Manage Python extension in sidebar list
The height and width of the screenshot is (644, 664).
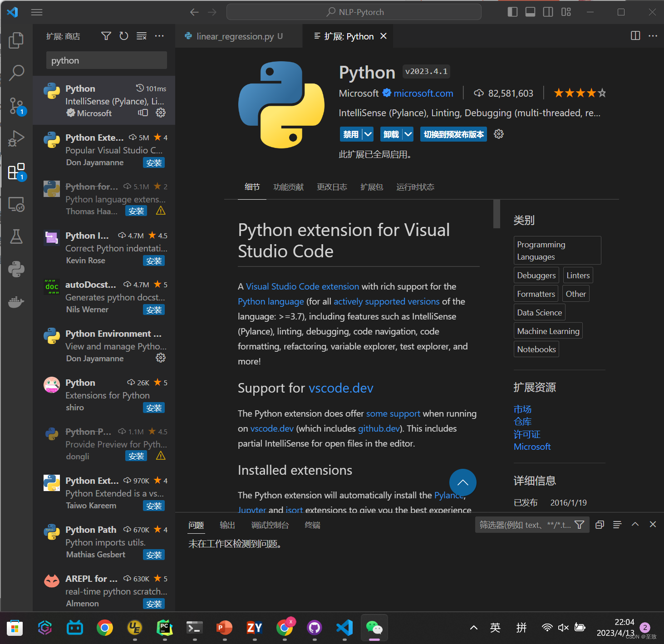pos(161,113)
